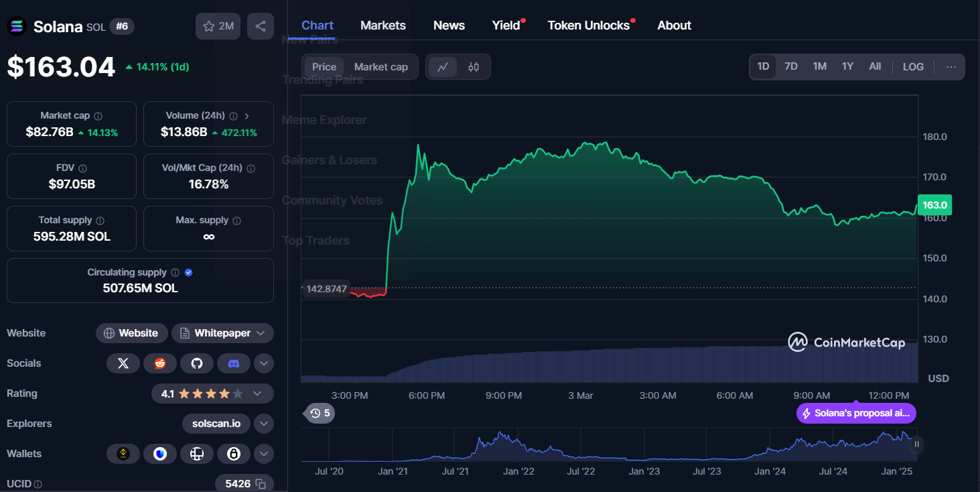
Task: Click 507.65M SOL circulating supply
Action: [140, 288]
